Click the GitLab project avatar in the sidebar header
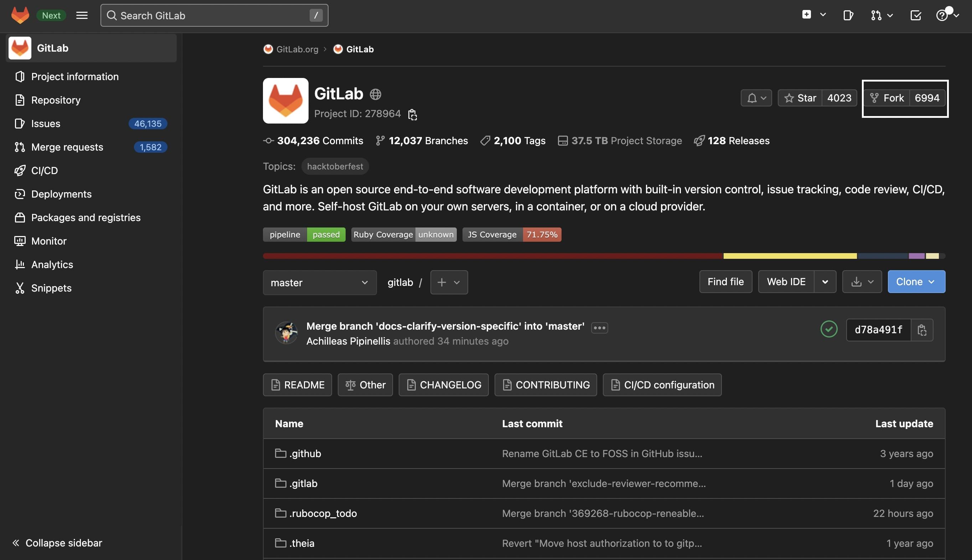 [20, 48]
